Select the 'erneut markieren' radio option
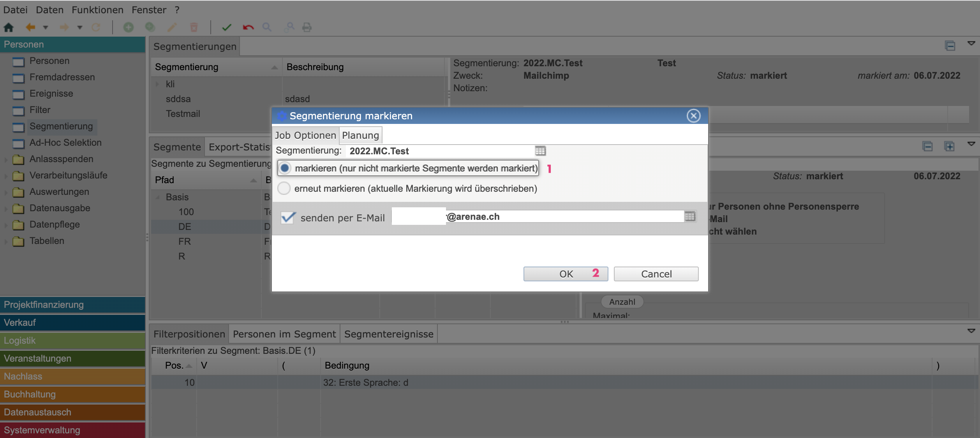The height and width of the screenshot is (438, 980). coord(284,189)
